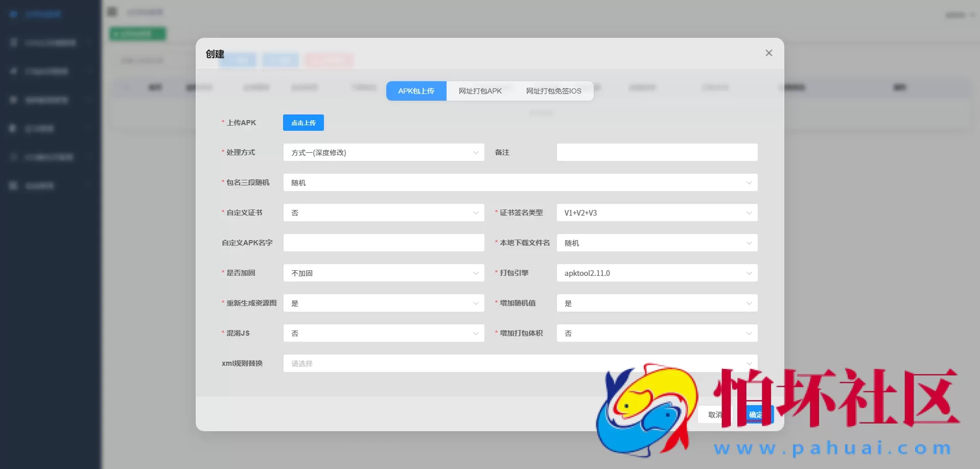The height and width of the screenshot is (469, 980).
Task: Click the 点击上传 upload button
Action: click(303, 123)
